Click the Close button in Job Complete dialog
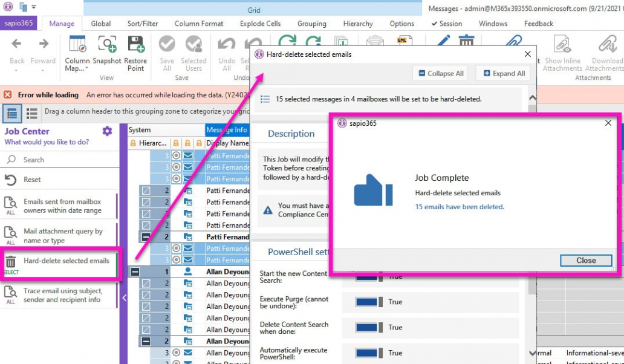Image resolution: width=624 pixels, height=364 pixels. [x=586, y=261]
